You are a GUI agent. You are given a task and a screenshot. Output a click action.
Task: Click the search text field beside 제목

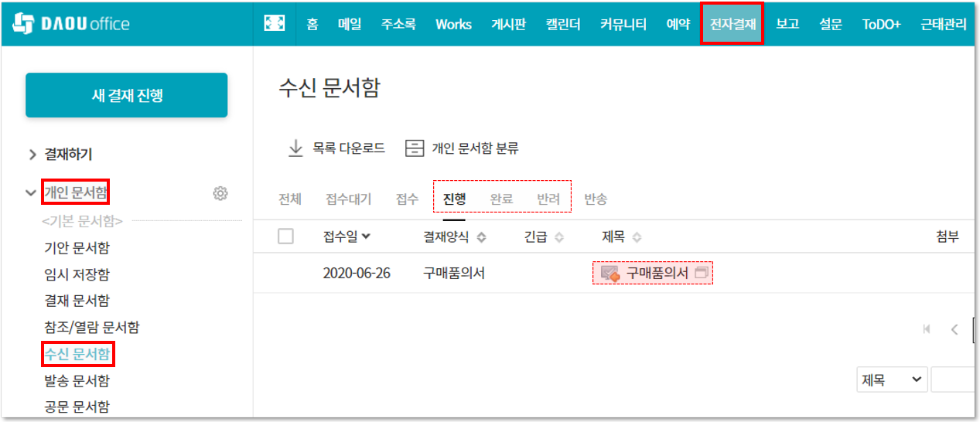tap(953, 379)
